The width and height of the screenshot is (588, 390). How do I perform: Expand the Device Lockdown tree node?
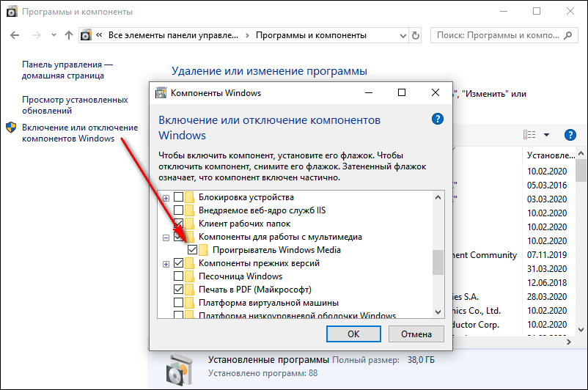coord(166,198)
